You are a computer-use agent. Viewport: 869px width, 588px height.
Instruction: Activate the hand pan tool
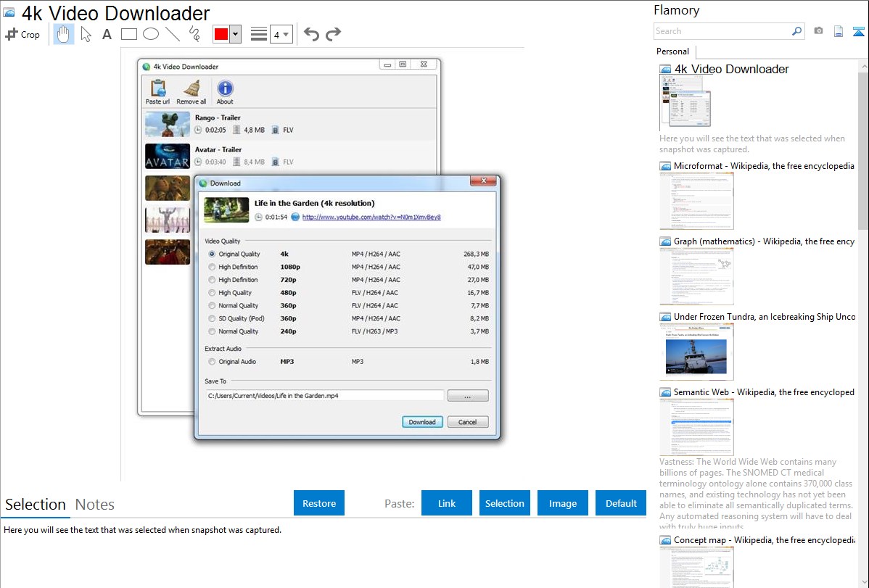[63, 34]
